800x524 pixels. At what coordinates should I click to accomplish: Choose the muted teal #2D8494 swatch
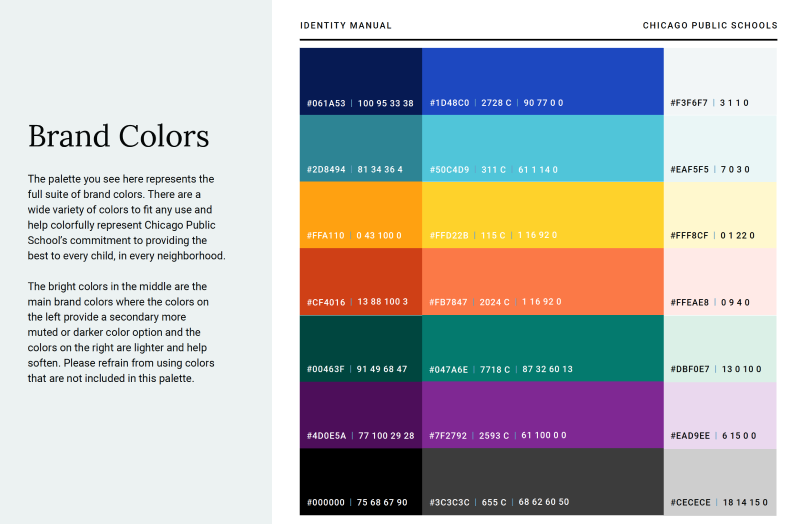360,148
